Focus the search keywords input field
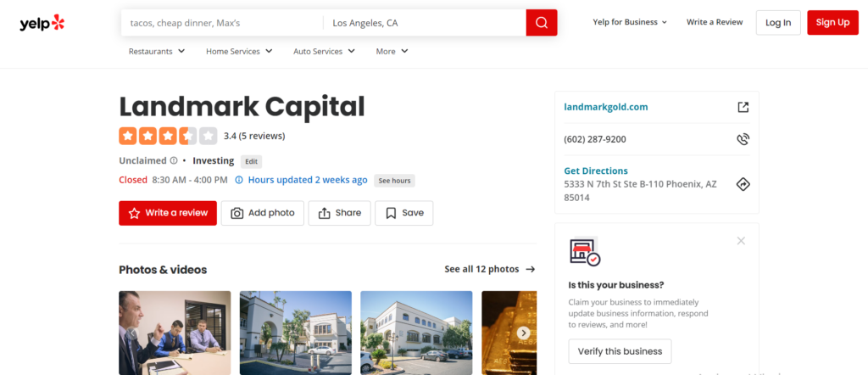 (222, 23)
